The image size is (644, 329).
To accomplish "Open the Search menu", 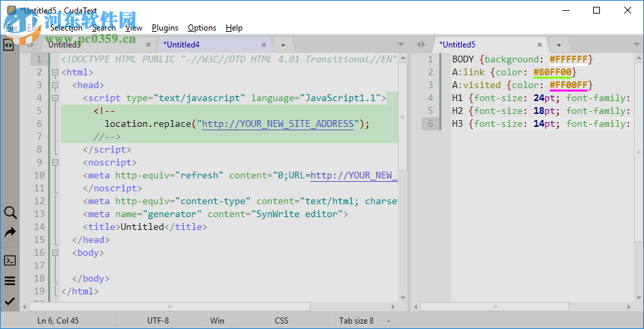I will point(104,28).
